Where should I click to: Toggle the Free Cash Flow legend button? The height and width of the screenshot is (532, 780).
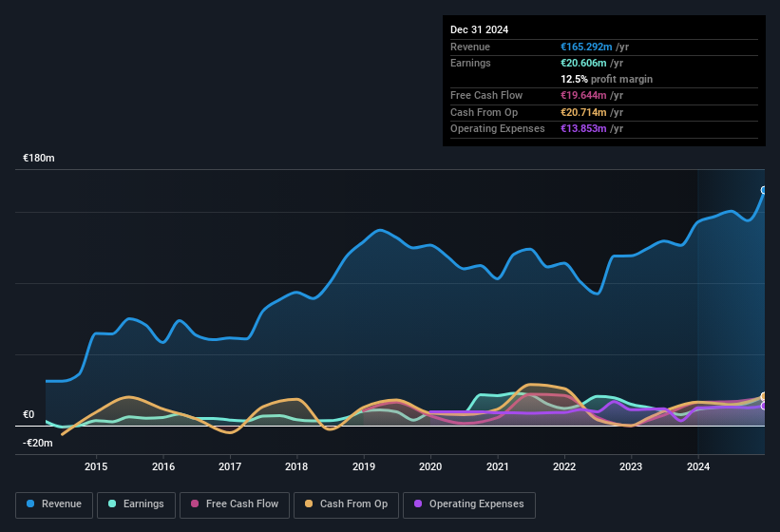[x=235, y=504]
